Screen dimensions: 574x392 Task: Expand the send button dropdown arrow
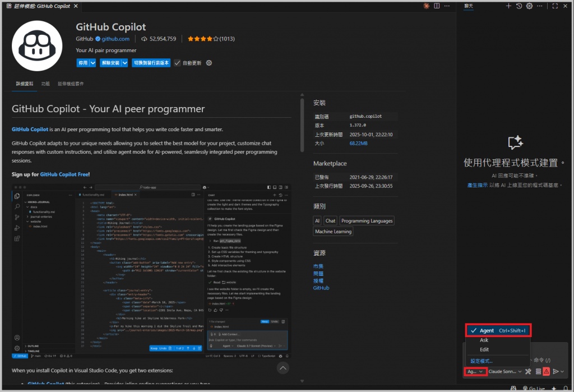[x=562, y=371]
